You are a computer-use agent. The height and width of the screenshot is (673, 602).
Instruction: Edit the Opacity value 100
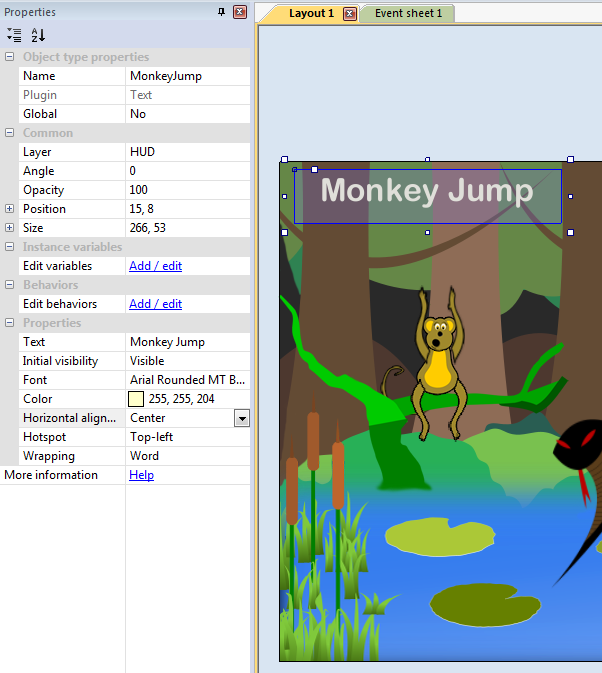tap(188, 190)
